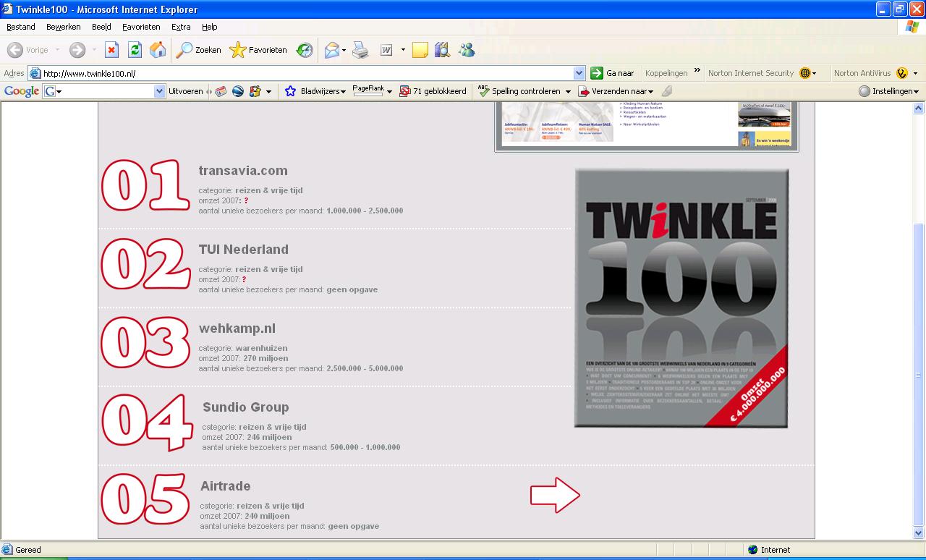
Task: Expand Verzenden naar dropdown
Action: pyautogui.click(x=650, y=92)
